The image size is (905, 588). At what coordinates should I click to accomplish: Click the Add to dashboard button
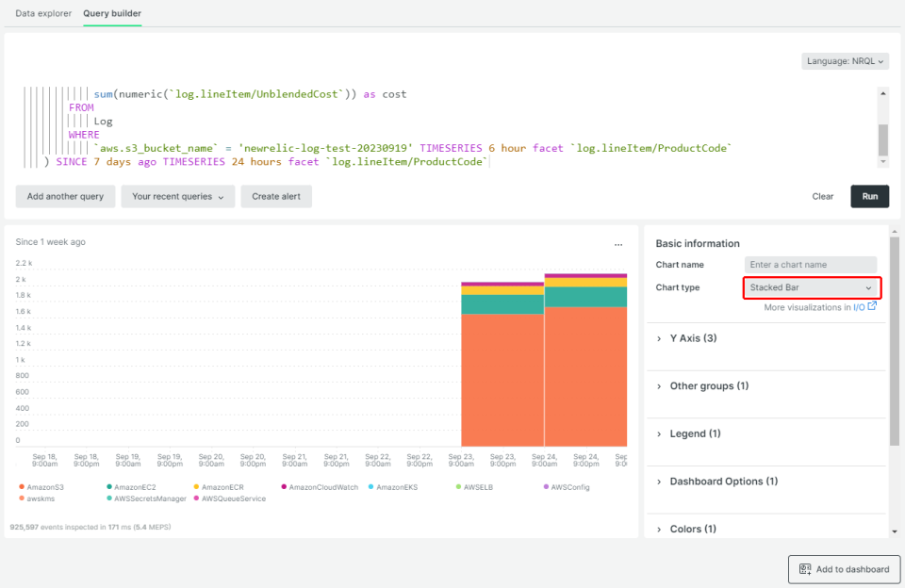point(844,569)
